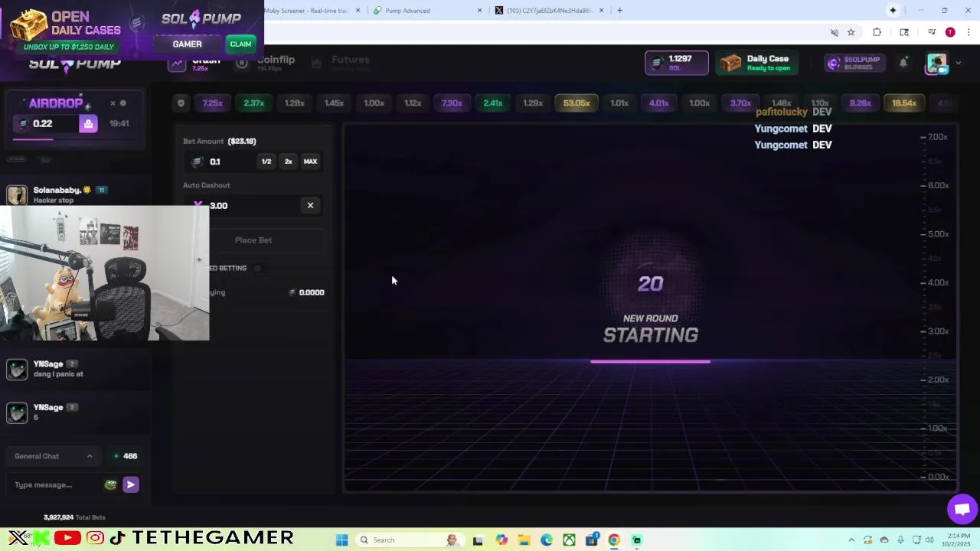Open the Chrome media controls icon

932,32
